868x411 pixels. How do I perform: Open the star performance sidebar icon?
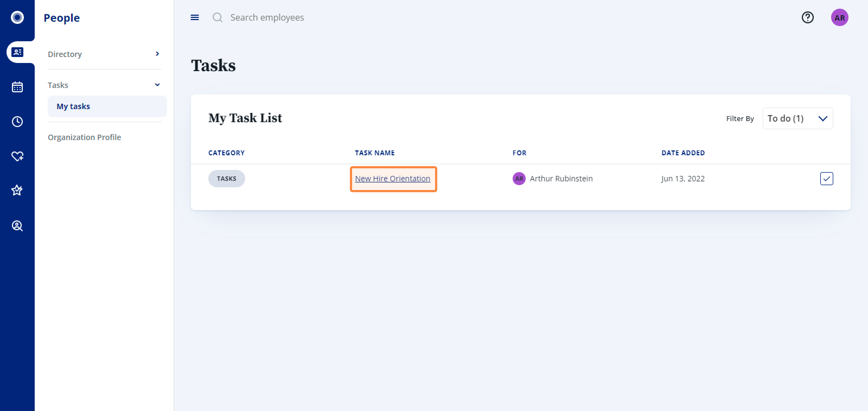[x=17, y=191]
